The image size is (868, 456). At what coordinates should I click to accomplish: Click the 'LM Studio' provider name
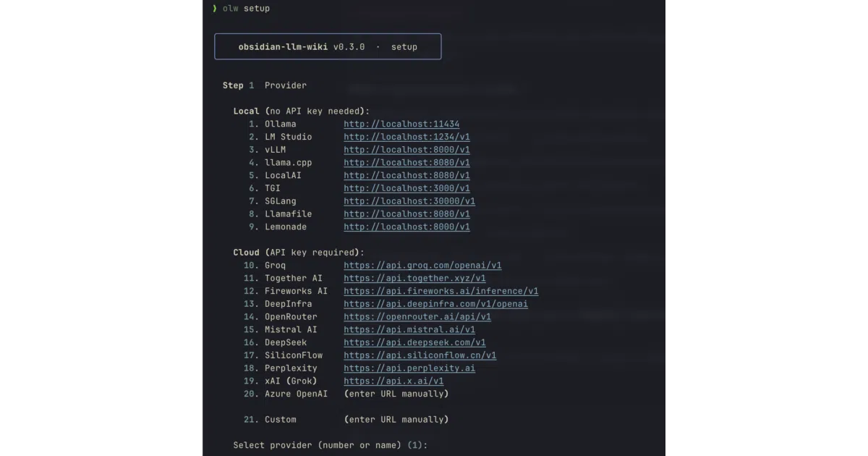point(288,137)
